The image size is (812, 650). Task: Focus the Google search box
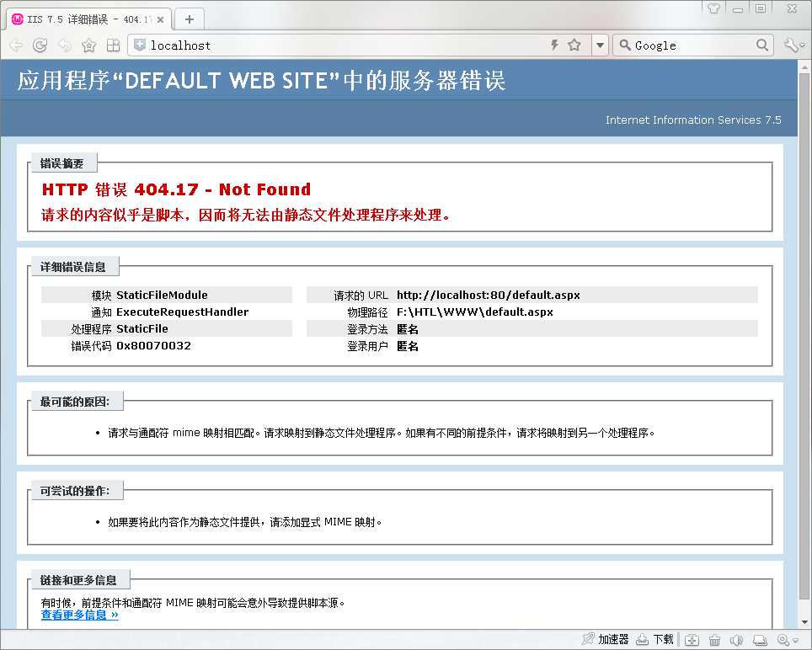tap(693, 45)
